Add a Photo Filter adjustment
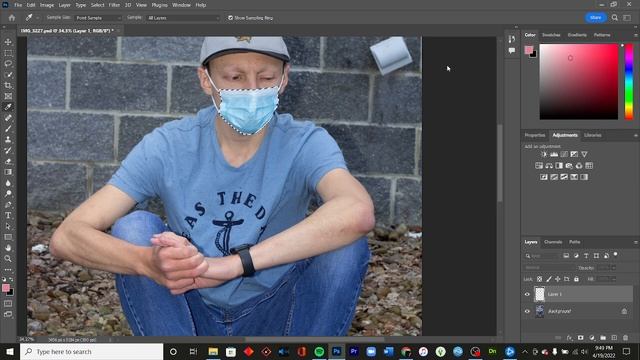640x360 pixels. point(569,166)
